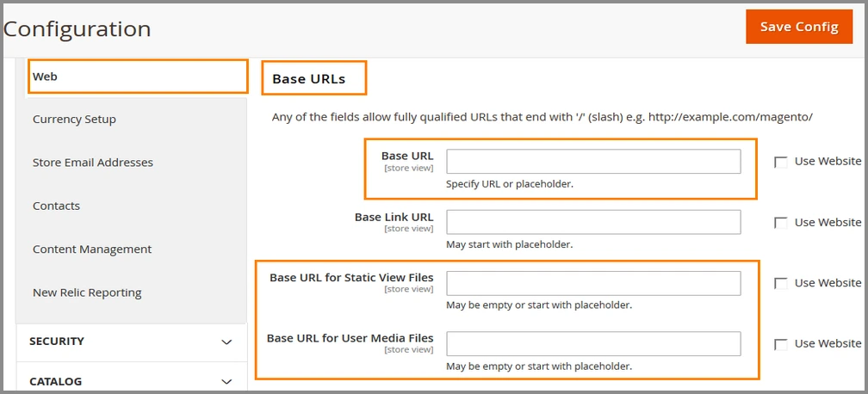Image resolution: width=868 pixels, height=394 pixels.
Task: Click the SECURITY menu group label
Action: tap(57, 342)
